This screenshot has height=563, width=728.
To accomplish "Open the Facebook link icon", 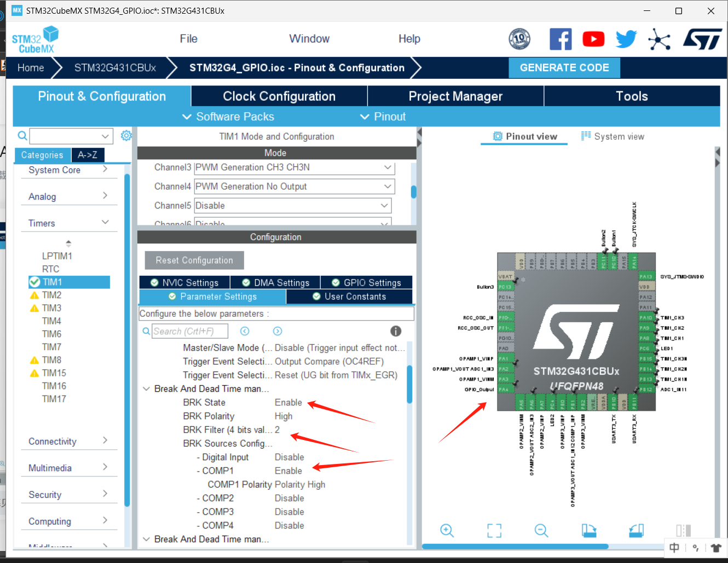I will [x=561, y=39].
